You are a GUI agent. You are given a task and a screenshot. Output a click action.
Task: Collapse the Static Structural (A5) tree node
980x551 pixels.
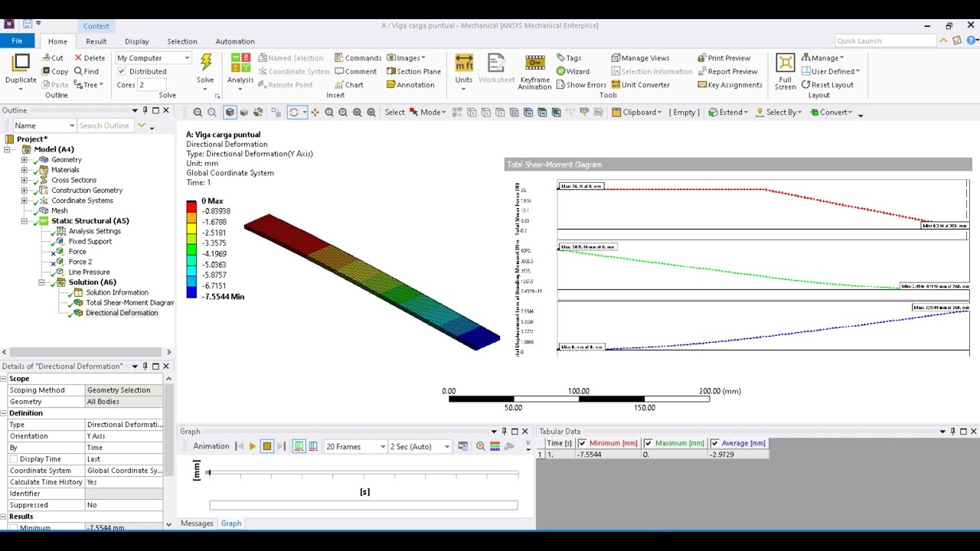24,221
